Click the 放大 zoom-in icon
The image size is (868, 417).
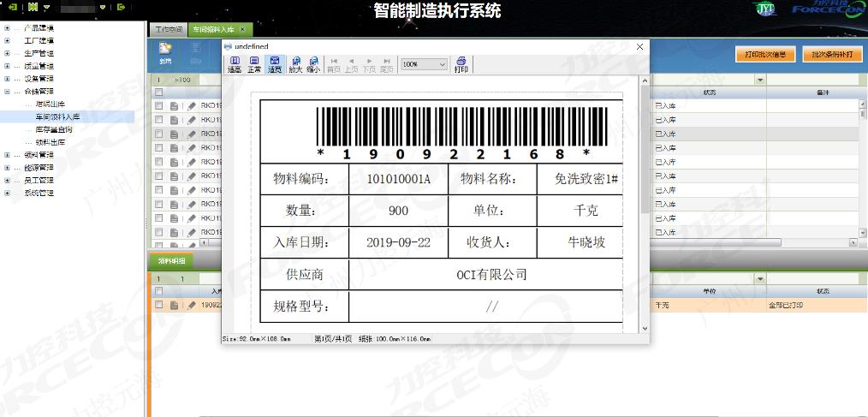point(295,64)
